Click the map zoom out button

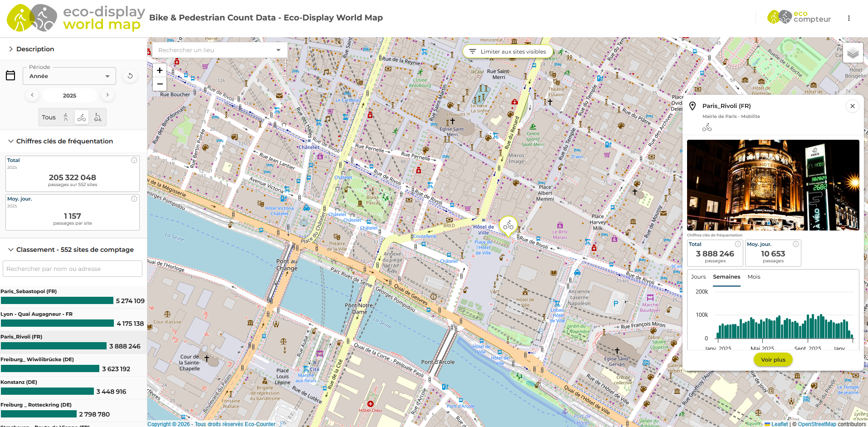pos(160,84)
